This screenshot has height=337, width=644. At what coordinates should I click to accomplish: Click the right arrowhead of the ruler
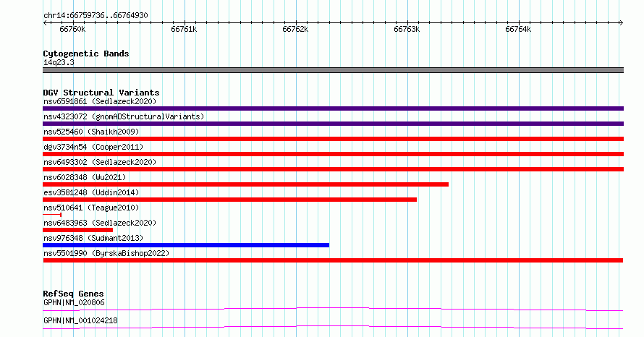[622, 23]
